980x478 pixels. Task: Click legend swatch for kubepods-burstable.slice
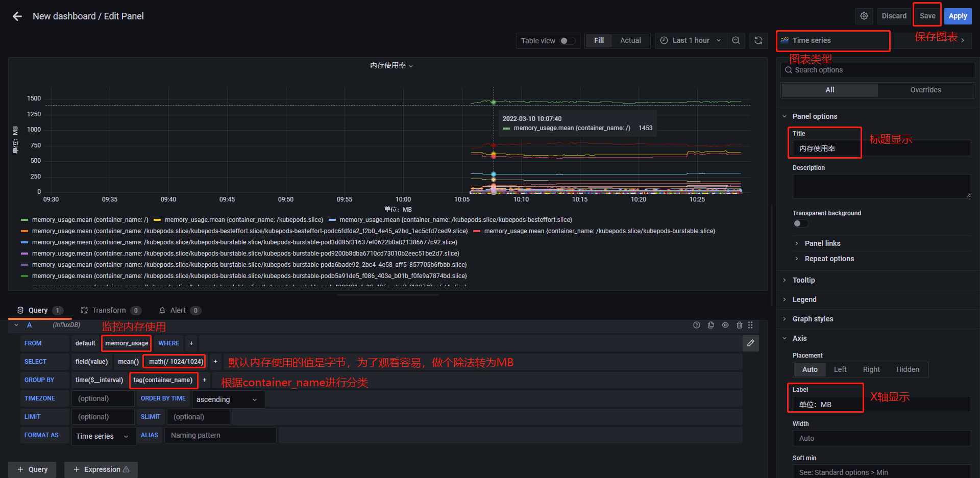(477, 231)
